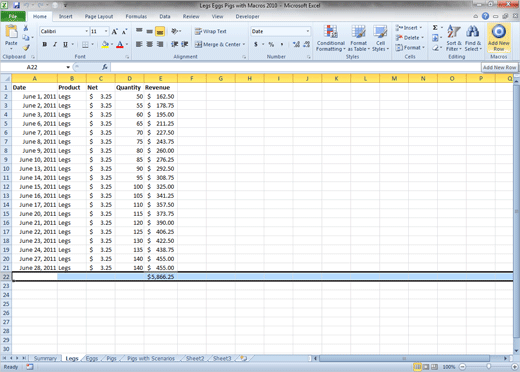
Task: Open the Format dropdown in Cells group
Action: tap(410, 48)
